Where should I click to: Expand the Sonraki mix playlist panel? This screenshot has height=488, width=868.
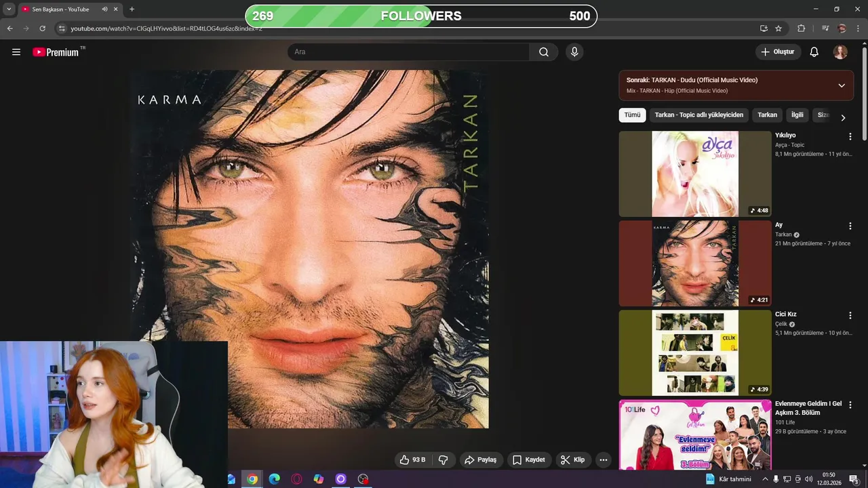[842, 85]
